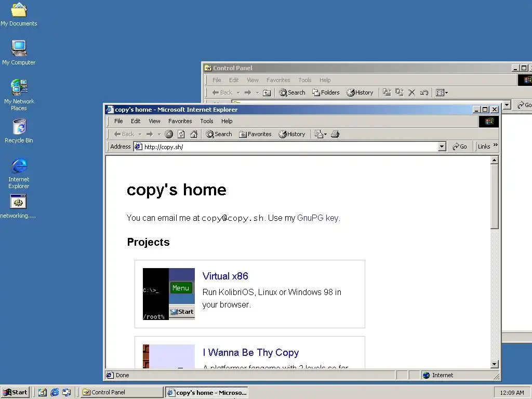Open the File menu in Control Panel
The height and width of the screenshot is (399, 532).
click(217, 80)
